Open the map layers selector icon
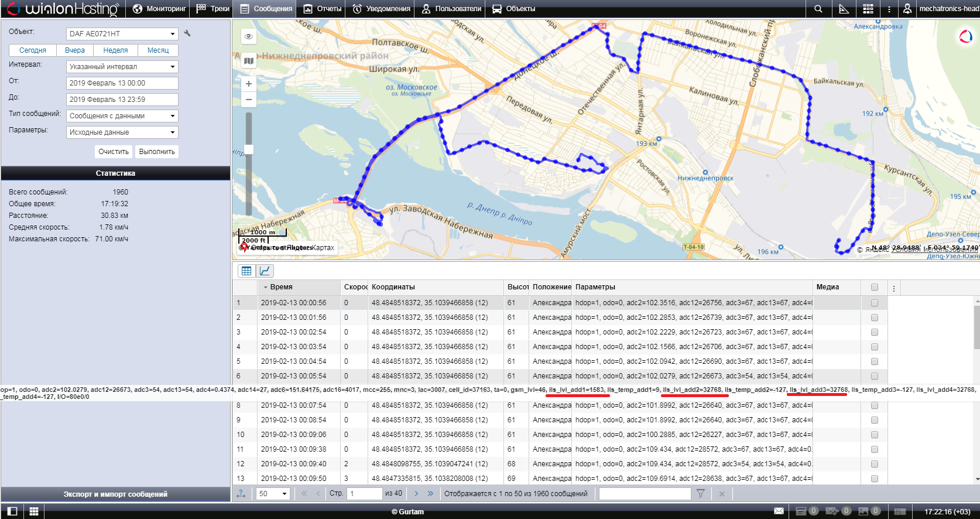980x519 pixels. (249, 61)
